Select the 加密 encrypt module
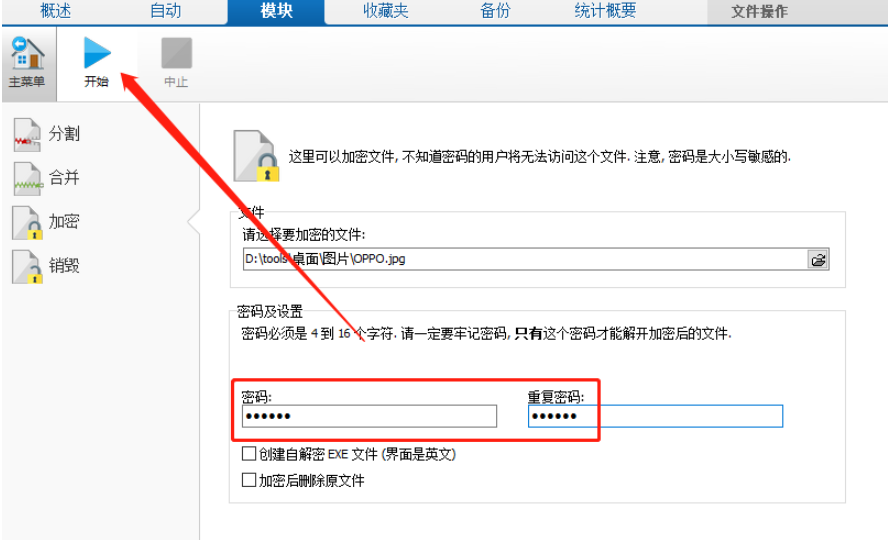The height and width of the screenshot is (540, 888). point(47,222)
